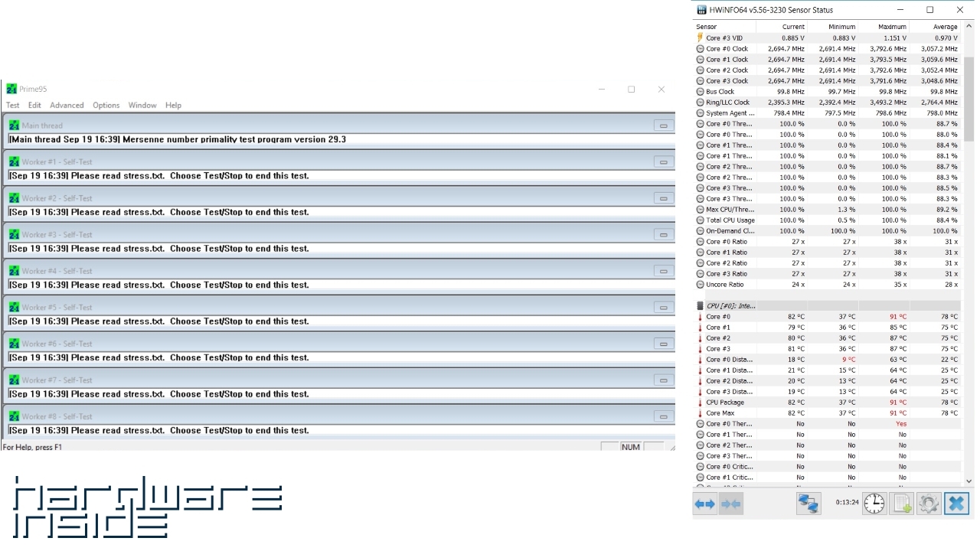
Task: Open HWiNFO sensor settings gear
Action: [929, 504]
